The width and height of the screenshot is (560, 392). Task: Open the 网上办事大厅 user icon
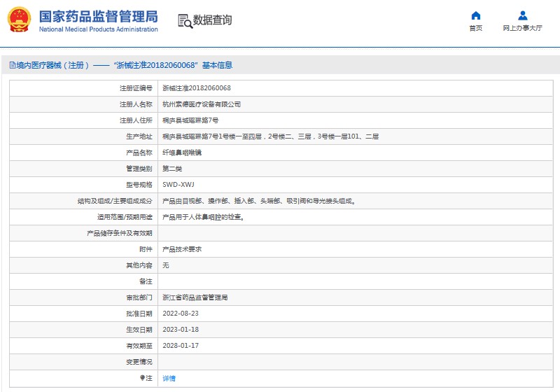click(522, 15)
